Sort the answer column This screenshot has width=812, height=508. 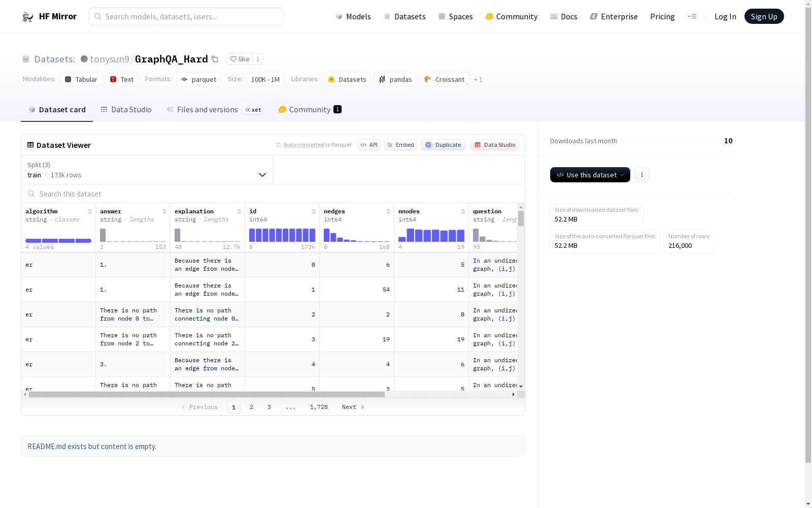(164, 211)
